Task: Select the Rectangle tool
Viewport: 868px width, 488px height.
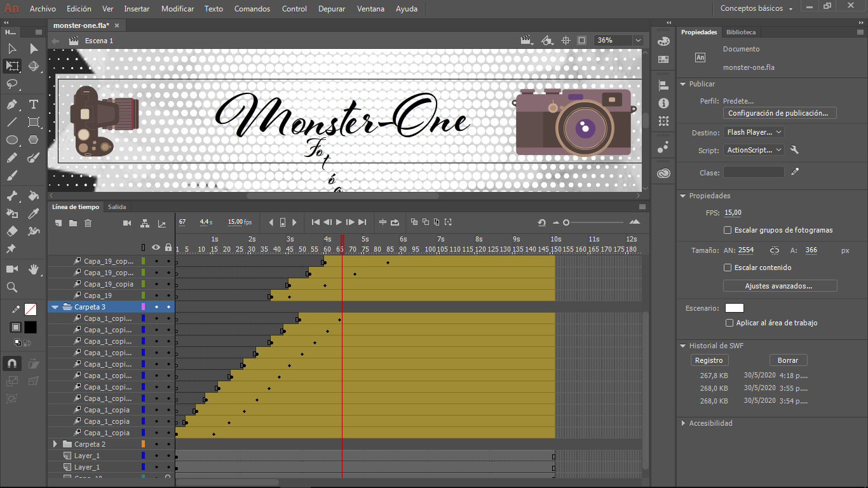Action: coord(34,122)
